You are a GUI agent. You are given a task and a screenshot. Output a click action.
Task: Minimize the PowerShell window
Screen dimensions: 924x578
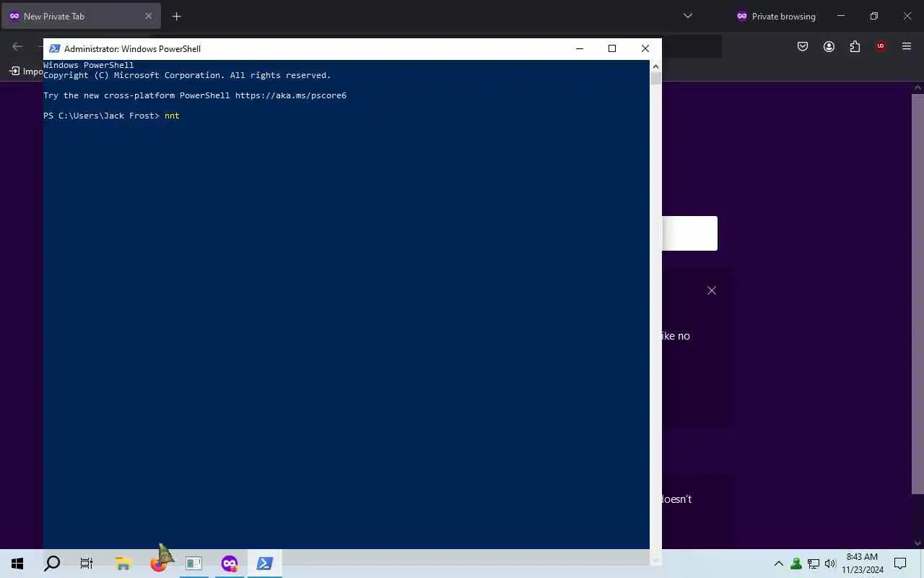coord(579,48)
